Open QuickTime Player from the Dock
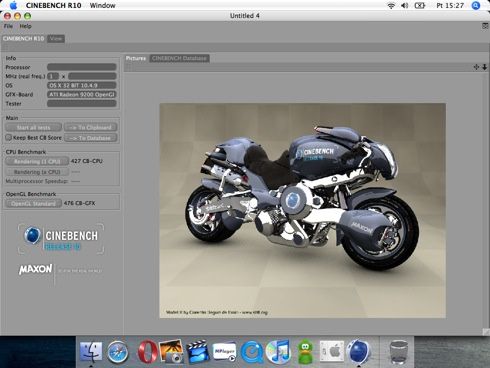Image resolution: width=490 pixels, height=368 pixels. coord(252,352)
